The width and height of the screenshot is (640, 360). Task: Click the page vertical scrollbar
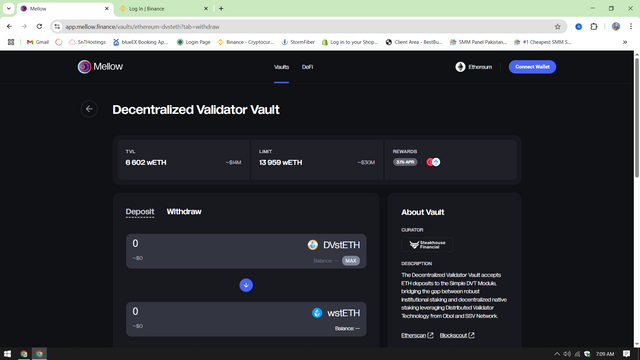[x=637, y=118]
